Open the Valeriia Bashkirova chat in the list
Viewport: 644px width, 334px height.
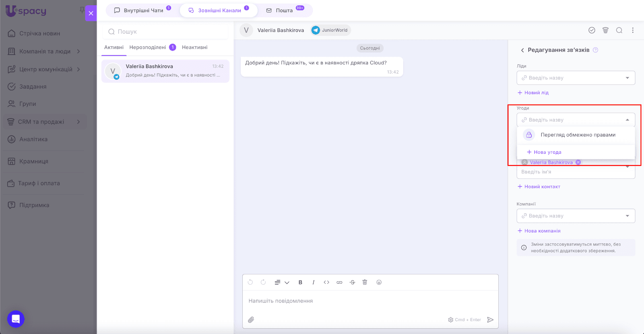coord(165,71)
